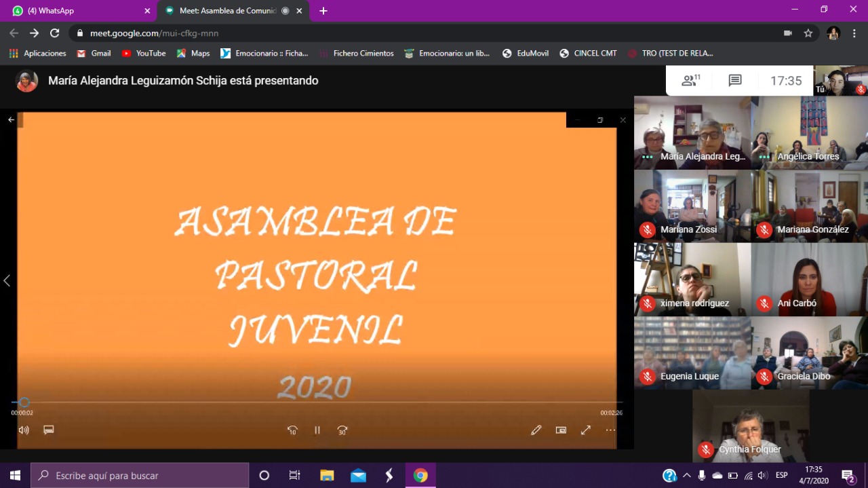Reload the Meet page

55,33
